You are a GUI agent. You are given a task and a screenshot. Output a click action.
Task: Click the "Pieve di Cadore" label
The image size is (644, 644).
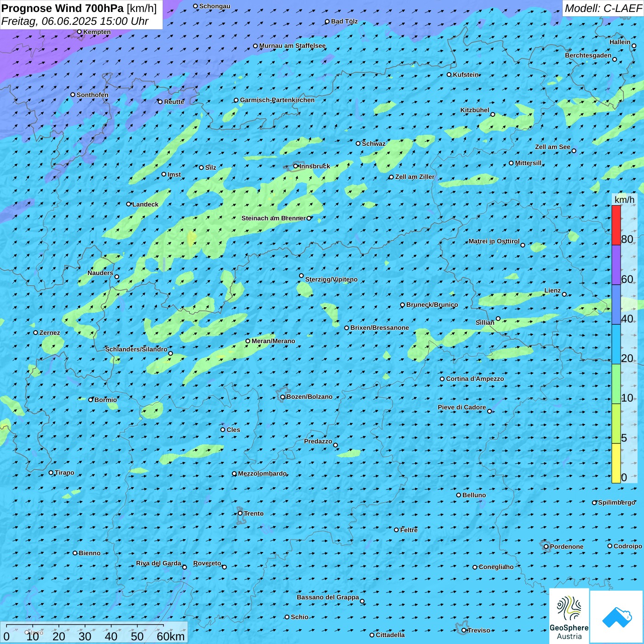point(462,407)
